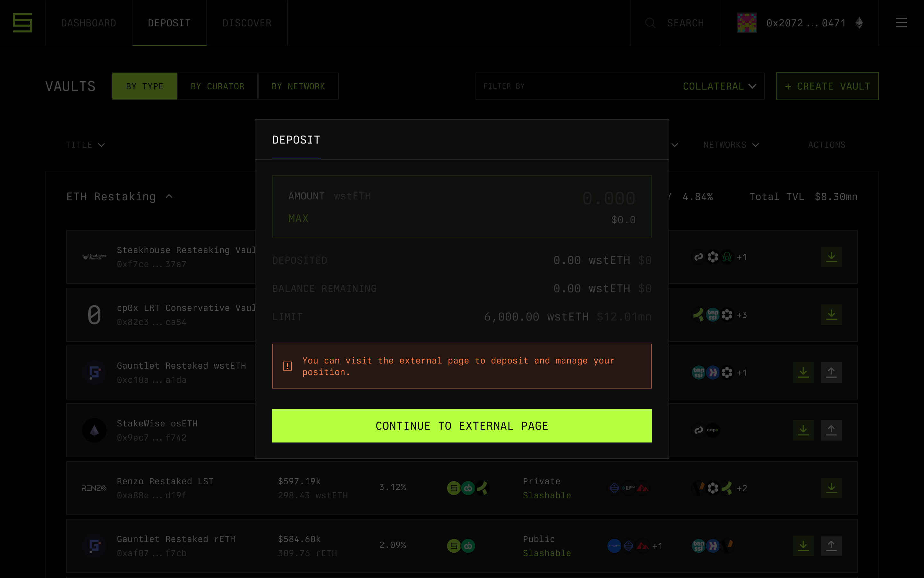Screen dimensions: 924x578
Task: Click the StakeWise logo icon
Action: coord(94,430)
